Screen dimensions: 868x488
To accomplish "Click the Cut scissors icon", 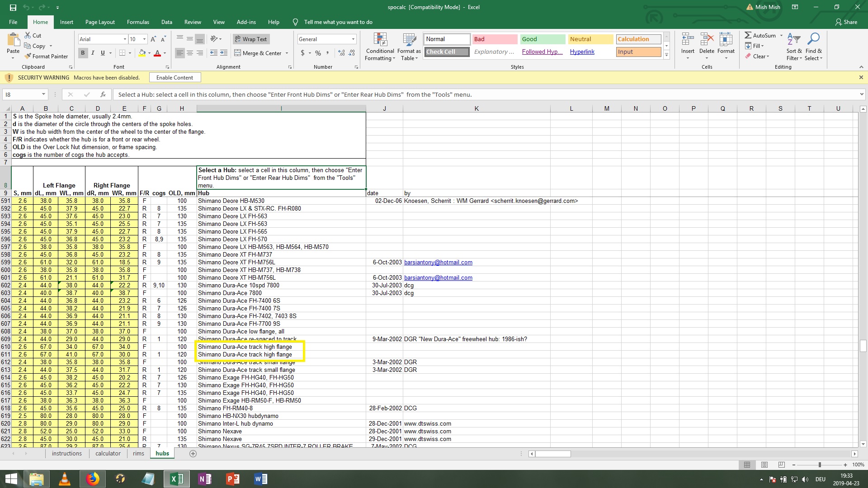I will pos(28,35).
